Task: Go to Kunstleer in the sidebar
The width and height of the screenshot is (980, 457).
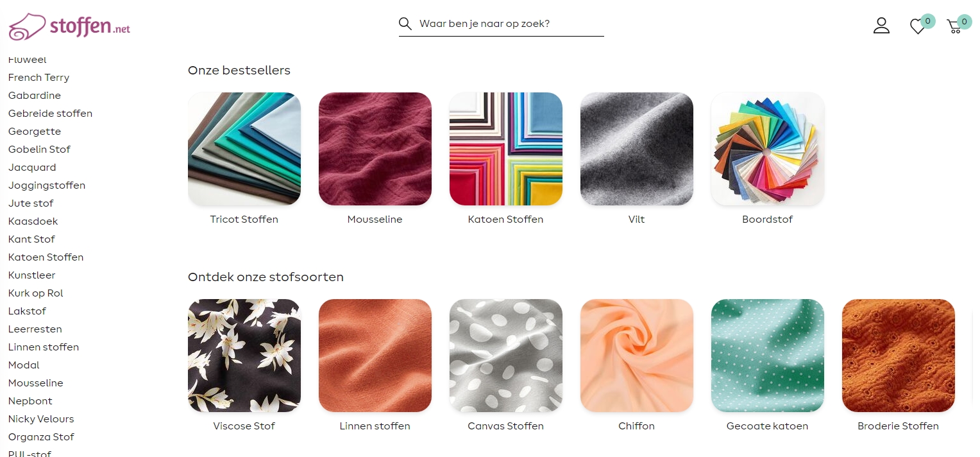Action: [31, 275]
